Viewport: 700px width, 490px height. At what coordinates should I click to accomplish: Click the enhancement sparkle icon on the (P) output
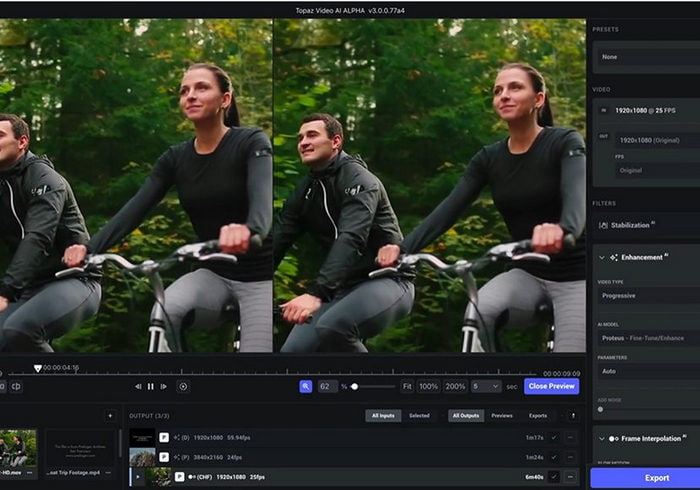coord(176,457)
